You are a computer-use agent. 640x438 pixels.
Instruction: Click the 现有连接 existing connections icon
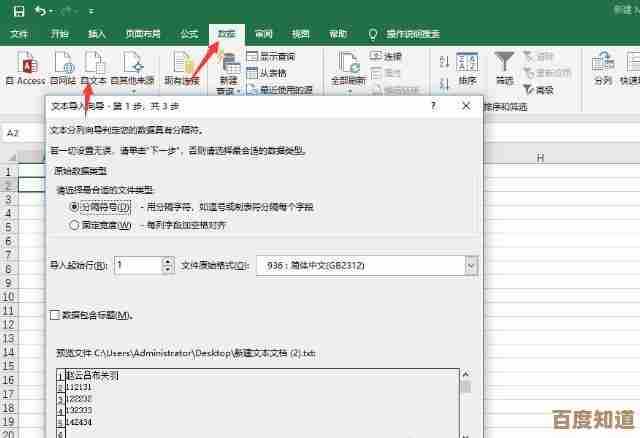coord(182,69)
